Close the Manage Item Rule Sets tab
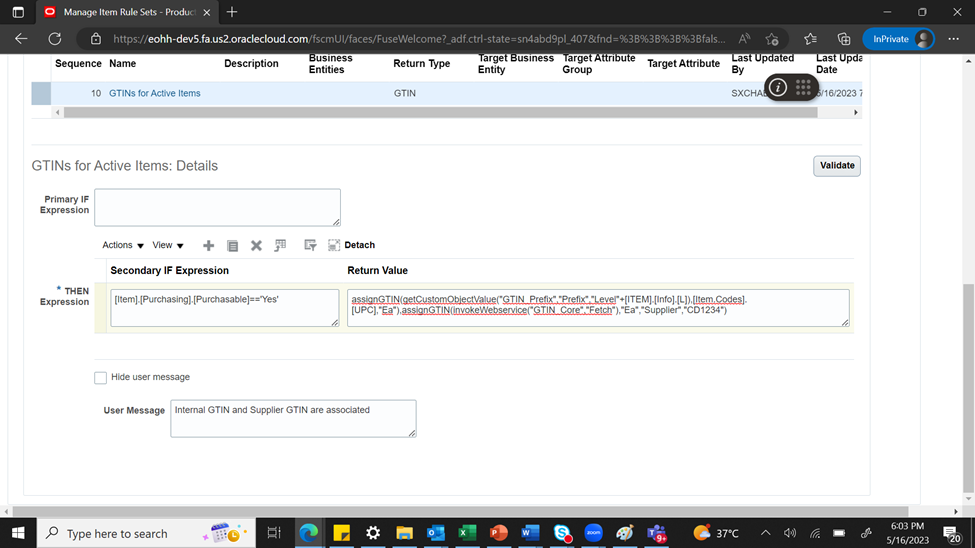975x548 pixels. coord(206,12)
